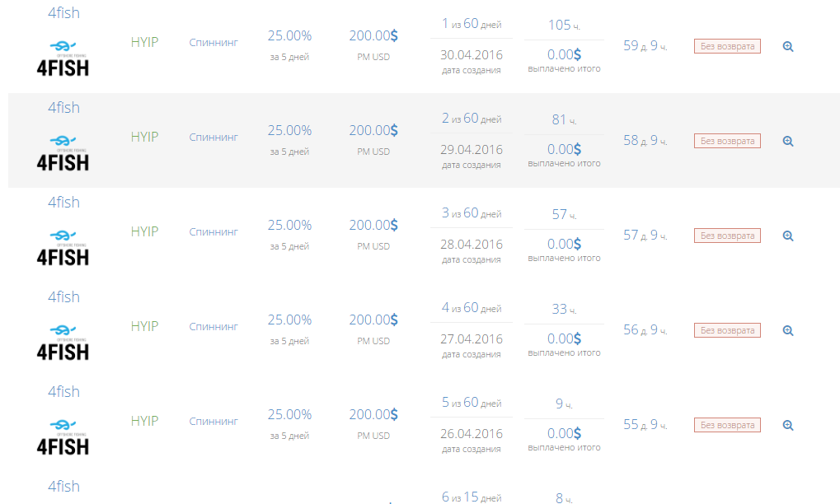Select "Без возврата" label in the 28.04.2016 row

pos(727,236)
